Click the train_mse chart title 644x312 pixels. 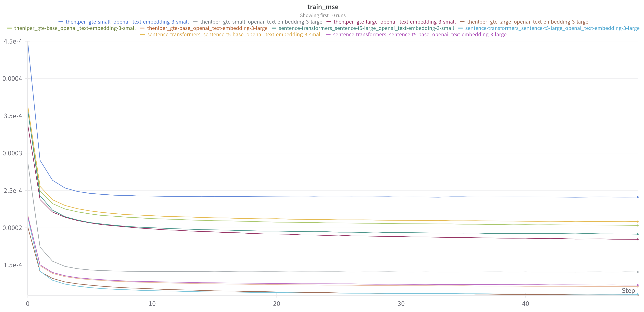[x=323, y=7]
